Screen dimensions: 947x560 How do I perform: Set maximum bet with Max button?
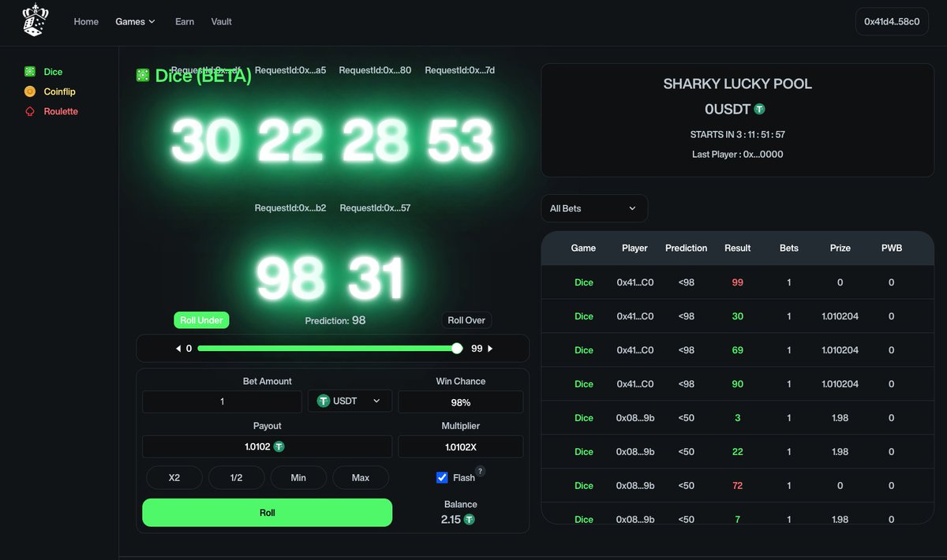click(361, 477)
